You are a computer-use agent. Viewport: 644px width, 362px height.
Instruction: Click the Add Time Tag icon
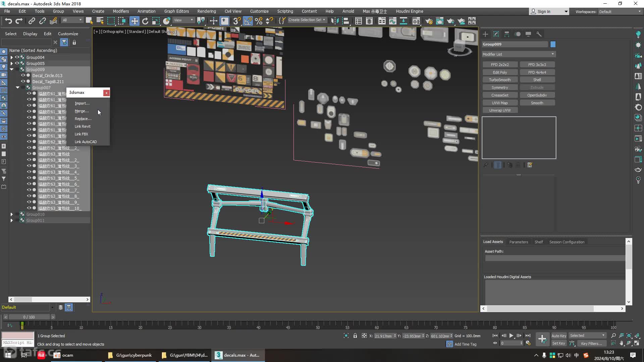[449, 344]
